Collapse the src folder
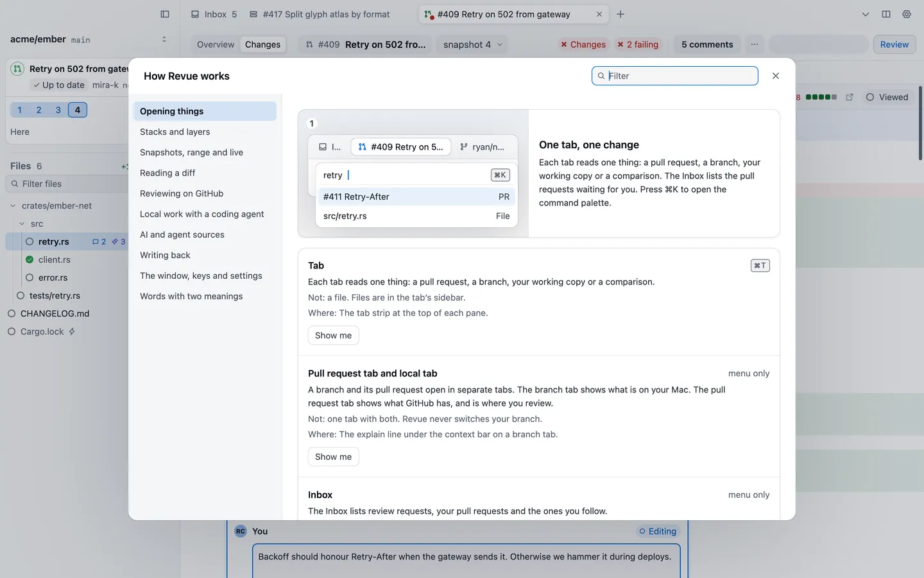 click(x=22, y=224)
